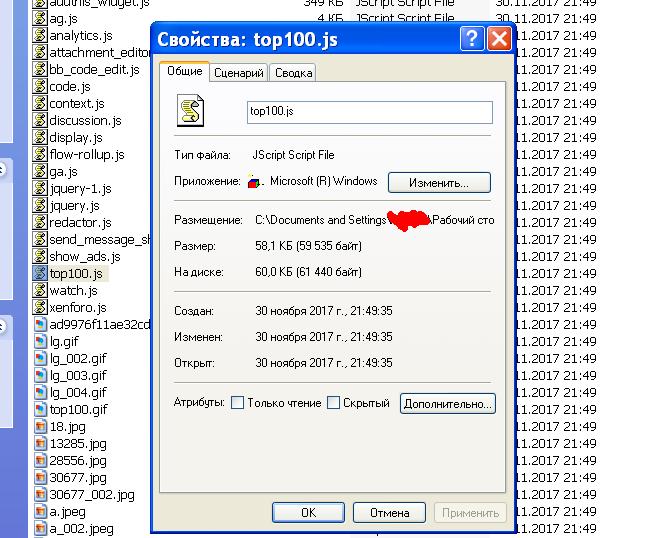This screenshot has width=646, height=538.
Task: Click the lg.gif image icon
Action: tap(40, 341)
